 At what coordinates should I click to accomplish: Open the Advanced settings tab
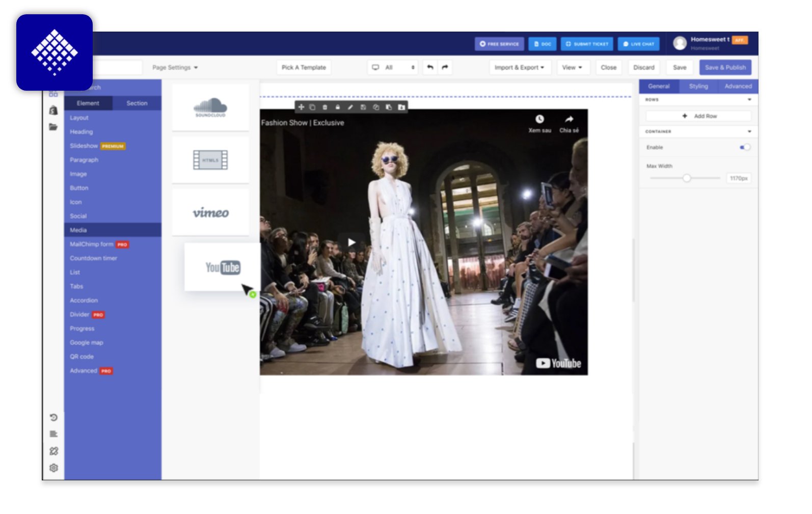[738, 86]
